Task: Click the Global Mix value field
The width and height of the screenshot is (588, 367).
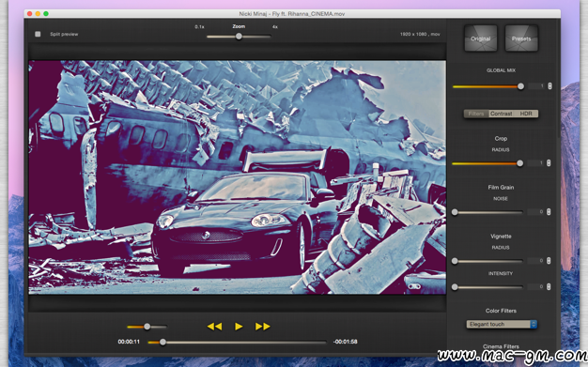Action: 537,86
